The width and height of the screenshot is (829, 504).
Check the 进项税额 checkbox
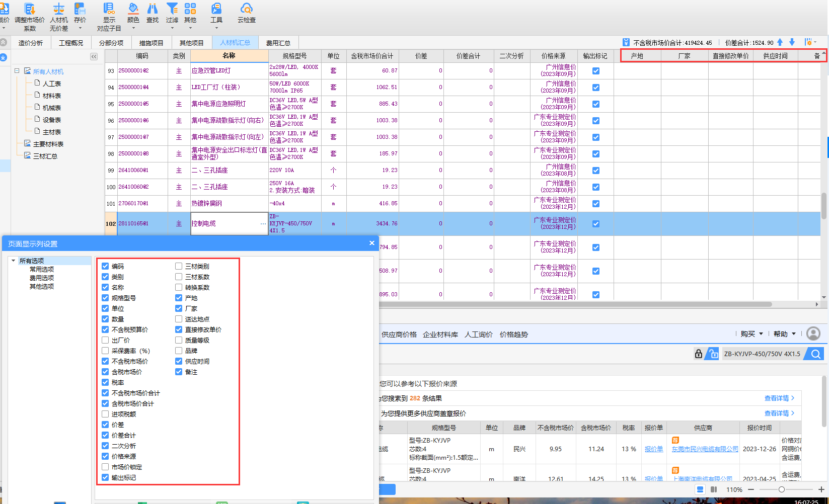tap(105, 414)
